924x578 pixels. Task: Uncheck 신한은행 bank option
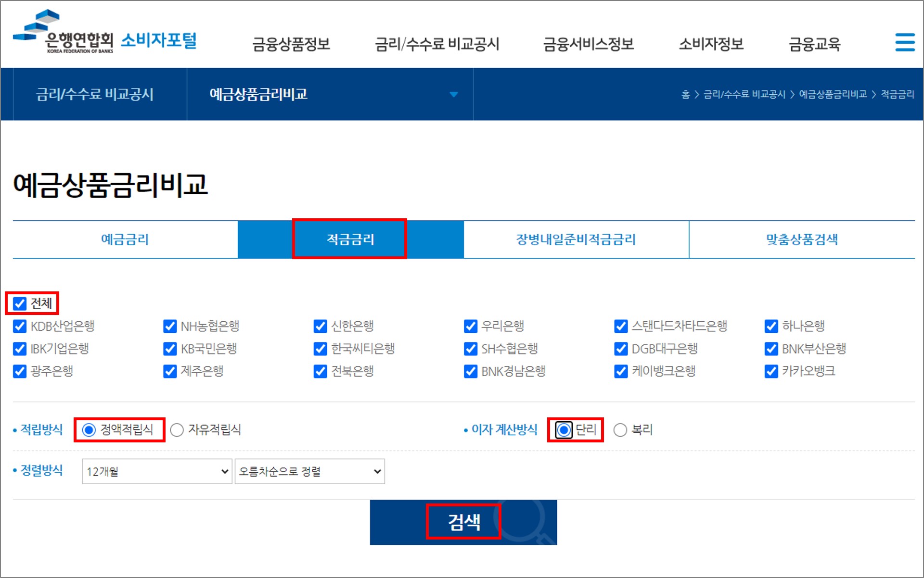320,326
